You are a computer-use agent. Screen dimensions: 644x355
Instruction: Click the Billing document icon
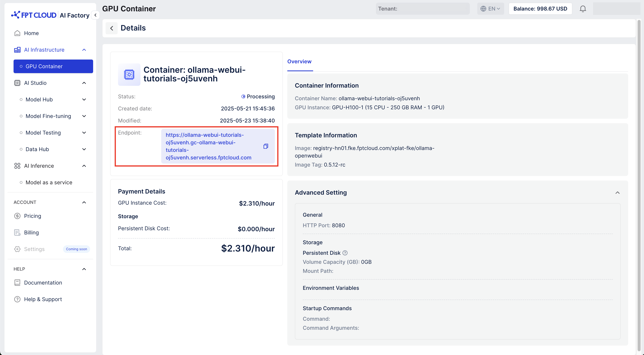point(17,233)
